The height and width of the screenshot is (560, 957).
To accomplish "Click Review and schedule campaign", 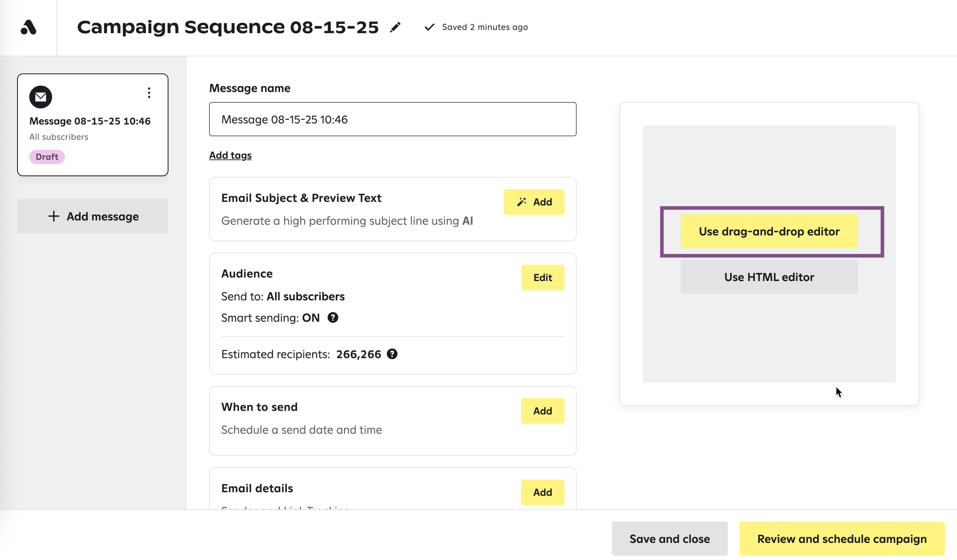I will [841, 539].
